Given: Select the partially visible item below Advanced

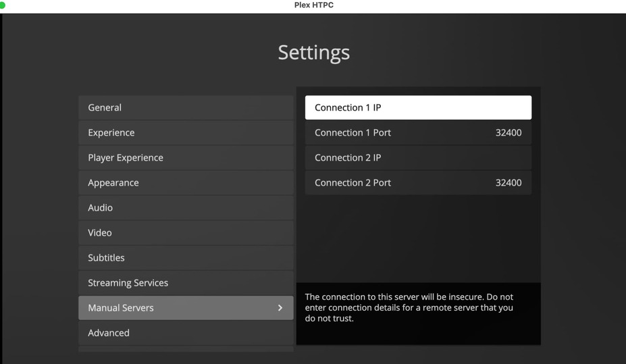Looking at the screenshot, I should coord(186,350).
